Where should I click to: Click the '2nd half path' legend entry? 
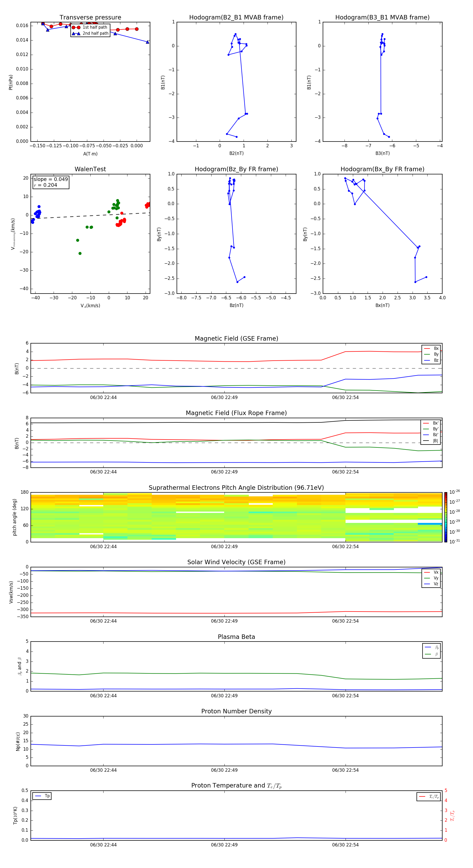(91, 33)
